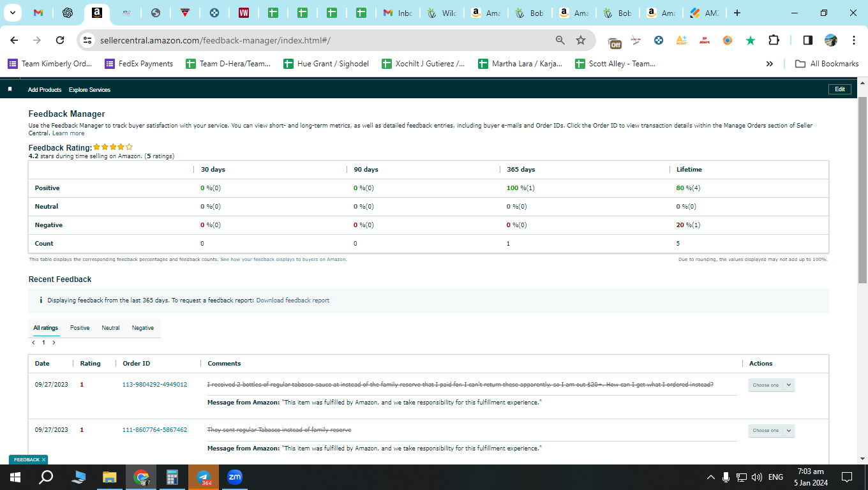Open 'Choose one' dropdown for order 111-8607764-5867462
Viewport: 868px width, 490px height.
pyautogui.click(x=771, y=431)
